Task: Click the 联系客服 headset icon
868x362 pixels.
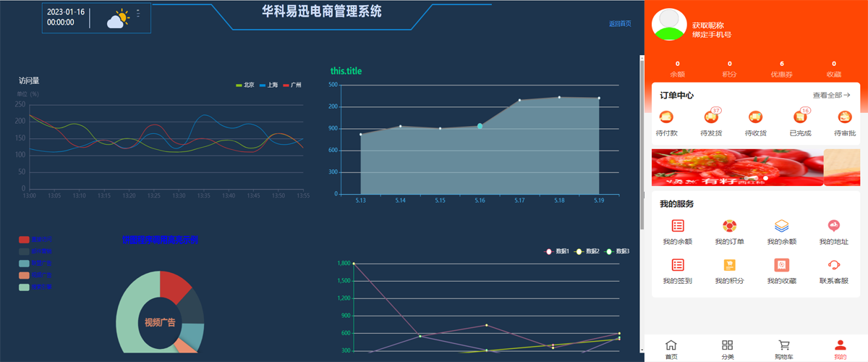Action: point(833,265)
